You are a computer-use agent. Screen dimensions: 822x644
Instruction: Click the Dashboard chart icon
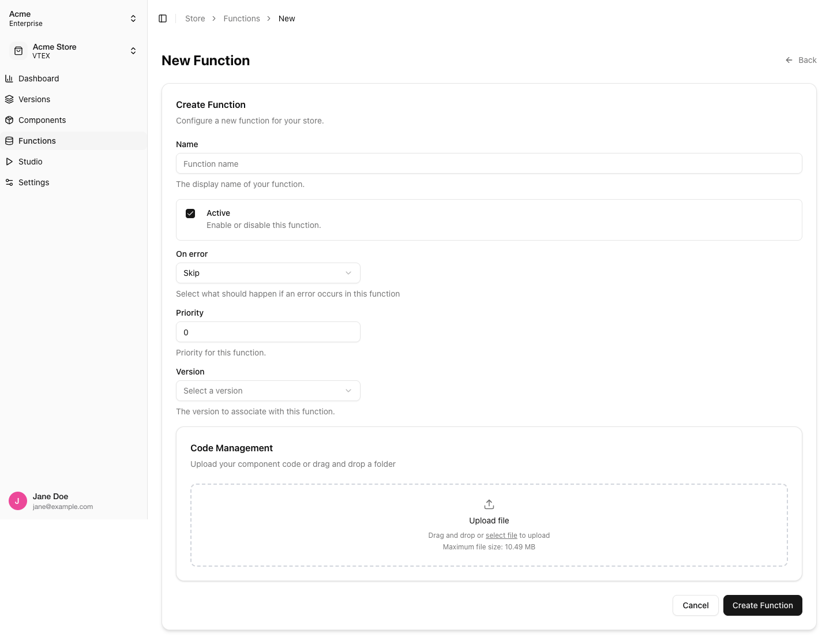click(x=9, y=78)
